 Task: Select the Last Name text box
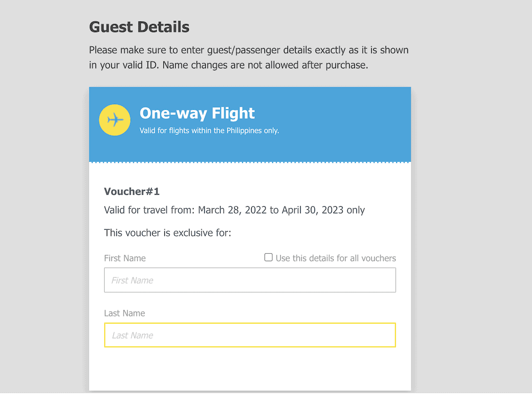point(250,335)
